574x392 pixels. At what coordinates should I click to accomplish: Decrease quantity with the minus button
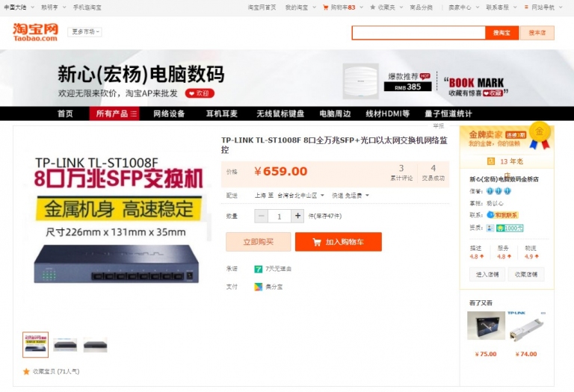click(261, 216)
